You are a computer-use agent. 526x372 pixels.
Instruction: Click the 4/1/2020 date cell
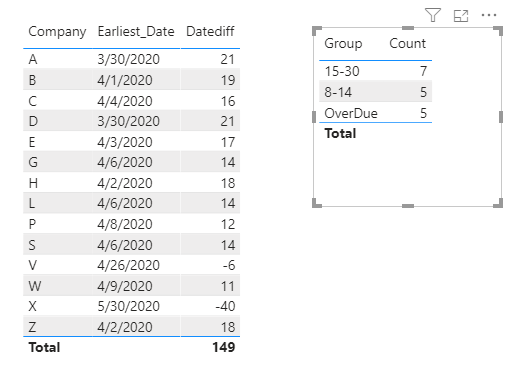click(x=125, y=80)
